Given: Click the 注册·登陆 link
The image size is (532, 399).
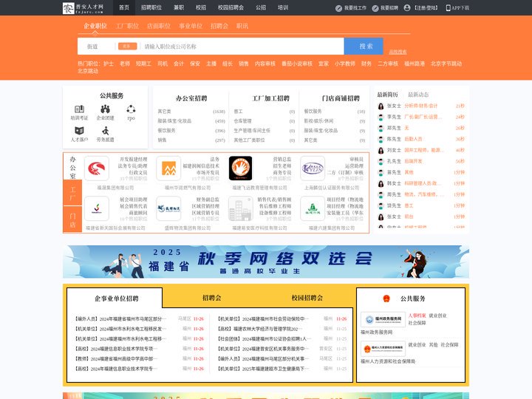Looking at the screenshot, I should pyautogui.click(x=426, y=8).
